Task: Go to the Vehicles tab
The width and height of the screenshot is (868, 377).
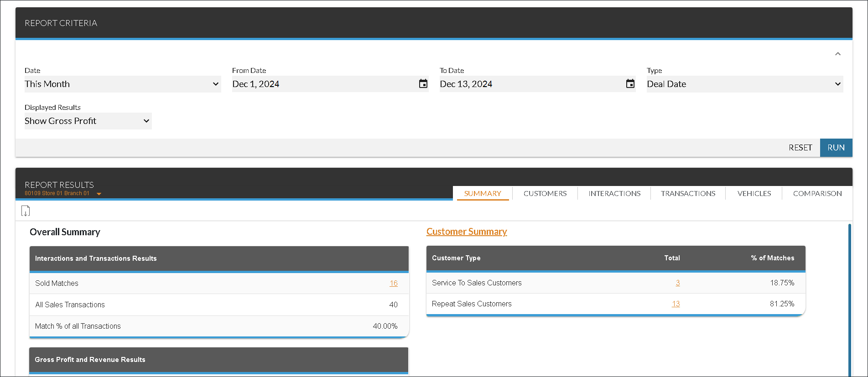Action: click(x=754, y=193)
